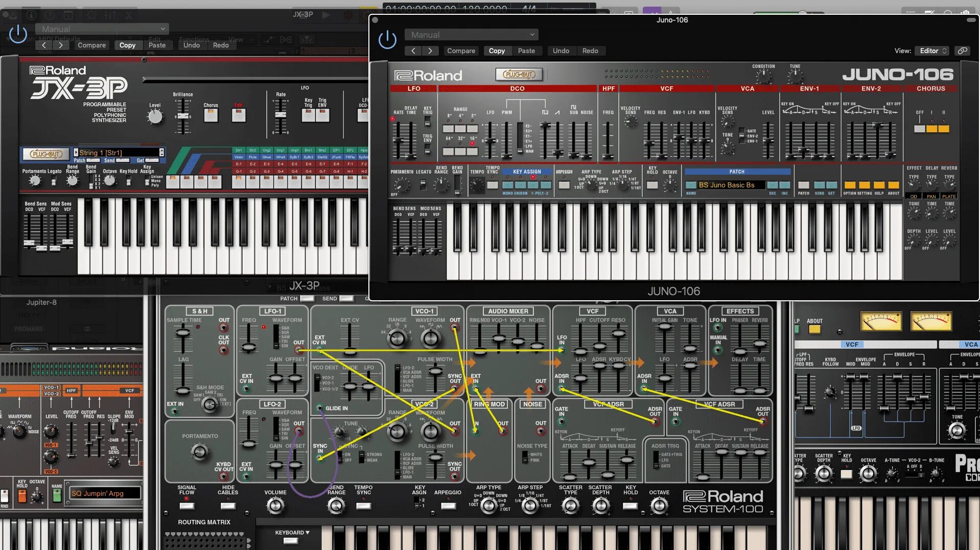Open the Manual preset dropdown in Juno-106
Viewport: 980px width, 550px height.
(472, 35)
